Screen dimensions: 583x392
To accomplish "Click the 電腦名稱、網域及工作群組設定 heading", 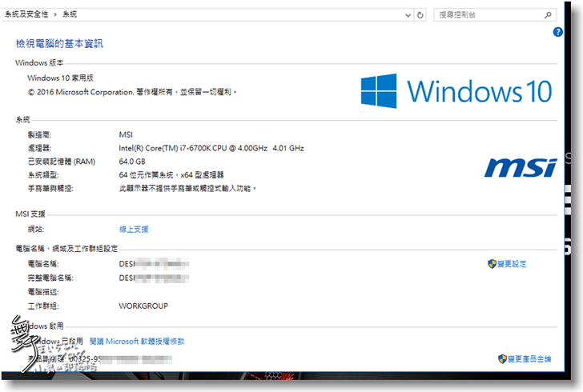I will pos(66,249).
